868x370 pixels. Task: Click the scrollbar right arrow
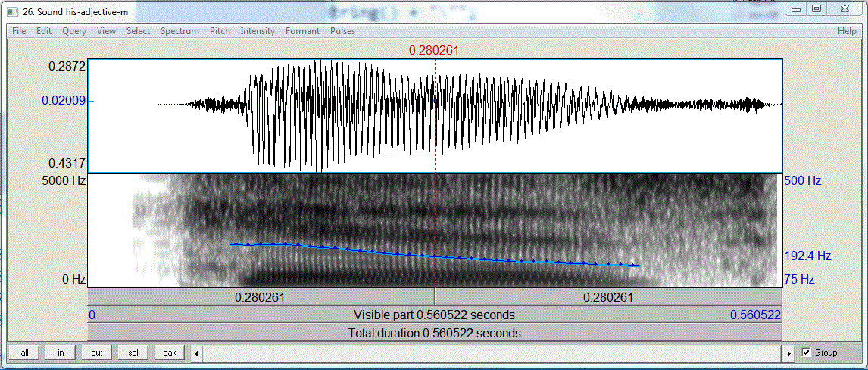[x=790, y=353]
